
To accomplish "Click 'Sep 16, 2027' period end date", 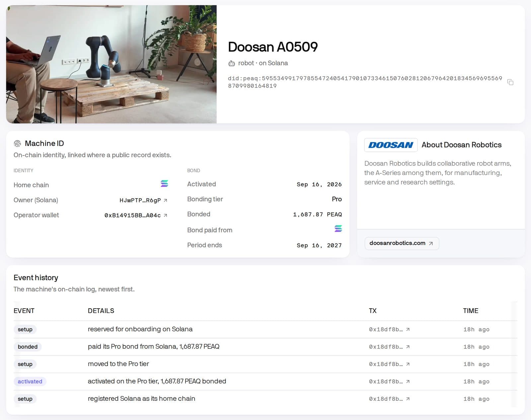I will [319, 245].
